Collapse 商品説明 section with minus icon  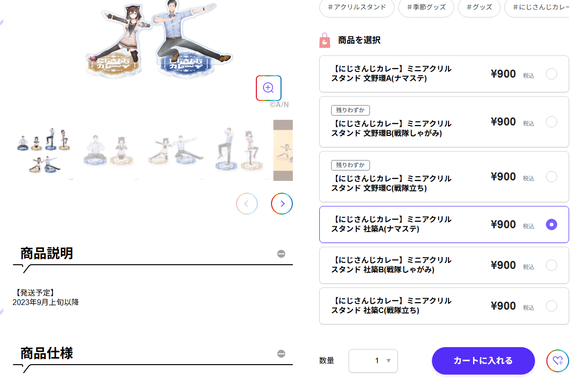281,254
